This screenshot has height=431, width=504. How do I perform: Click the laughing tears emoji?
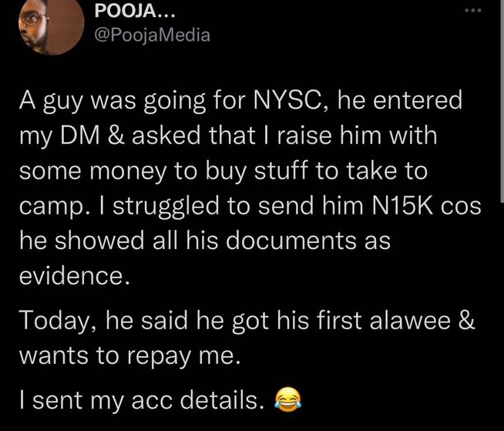[288, 400]
